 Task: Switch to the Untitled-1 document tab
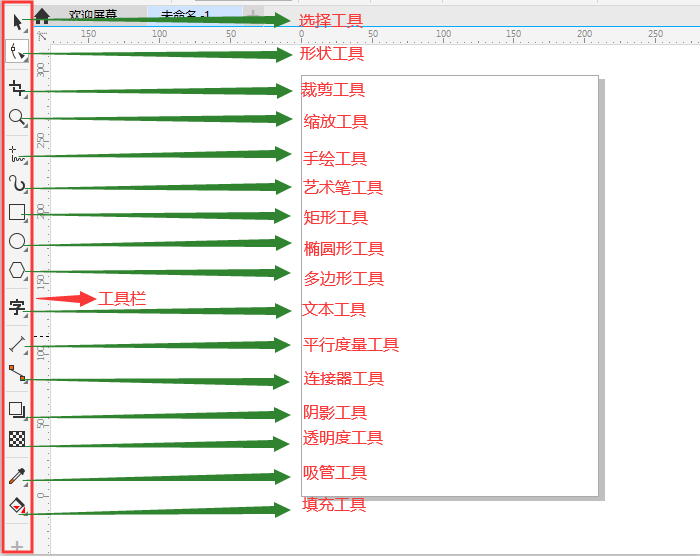coord(185,15)
